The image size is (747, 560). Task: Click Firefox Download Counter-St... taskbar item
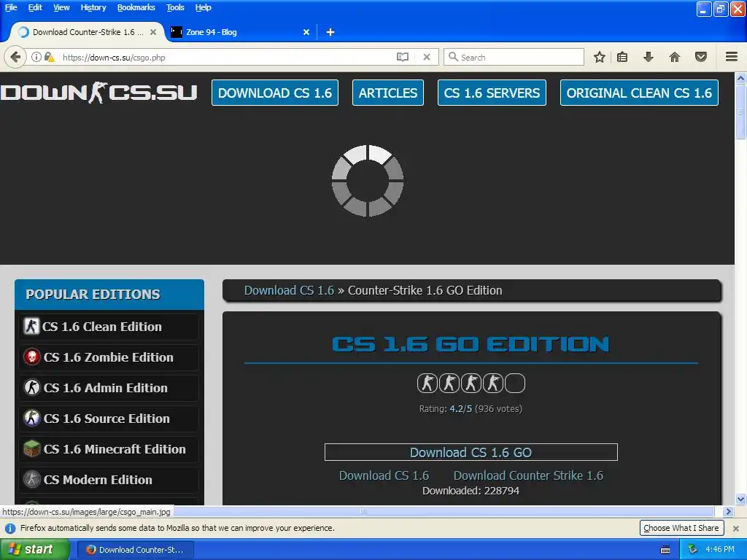point(135,550)
